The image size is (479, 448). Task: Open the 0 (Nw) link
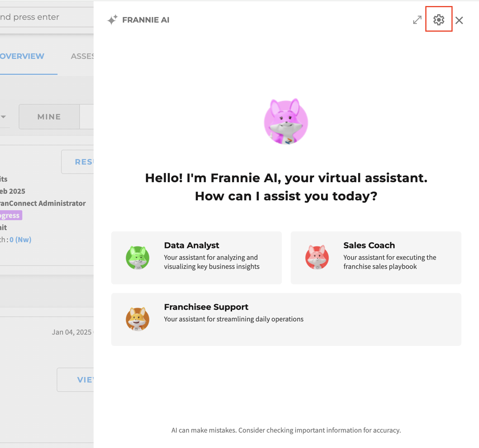tap(20, 240)
